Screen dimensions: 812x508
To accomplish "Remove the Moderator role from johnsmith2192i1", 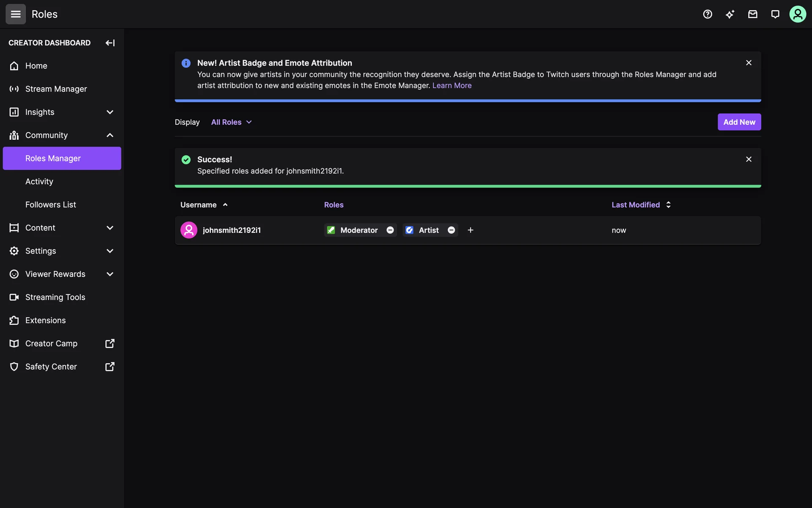I will coord(390,230).
